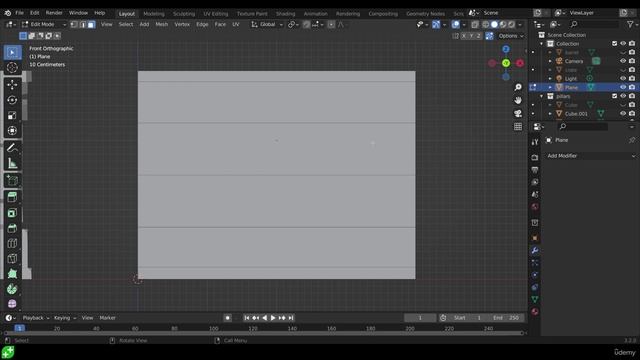Open the Global transform orientation dropdown
Screen dimensions: 640x360
click(x=267, y=24)
